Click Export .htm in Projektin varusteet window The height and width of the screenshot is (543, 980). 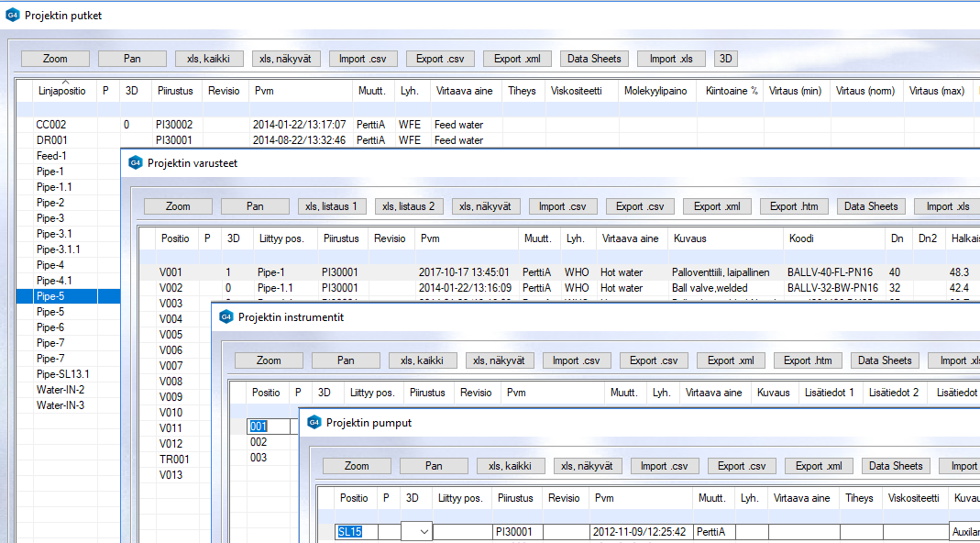coord(794,206)
